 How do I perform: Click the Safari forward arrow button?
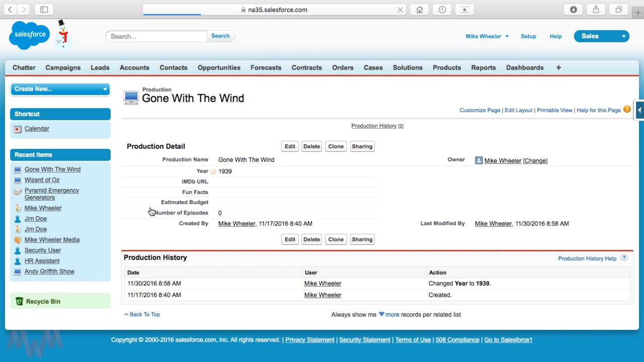(24, 10)
